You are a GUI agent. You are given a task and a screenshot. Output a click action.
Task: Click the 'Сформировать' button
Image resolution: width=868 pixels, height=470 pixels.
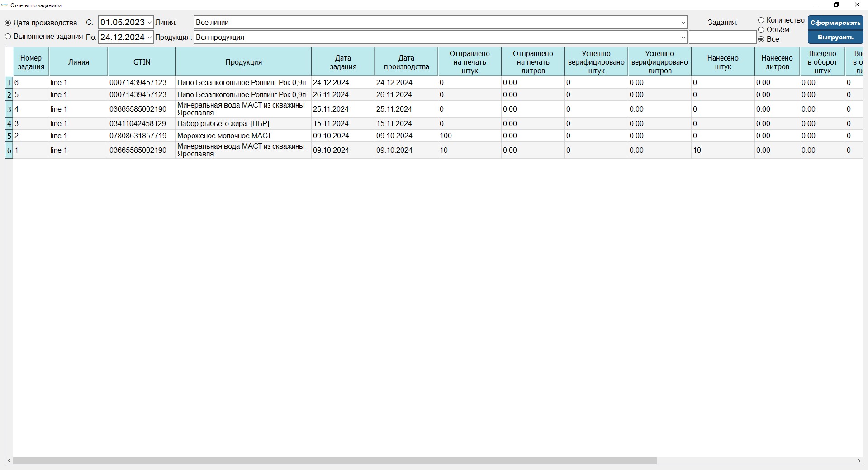pyautogui.click(x=835, y=23)
